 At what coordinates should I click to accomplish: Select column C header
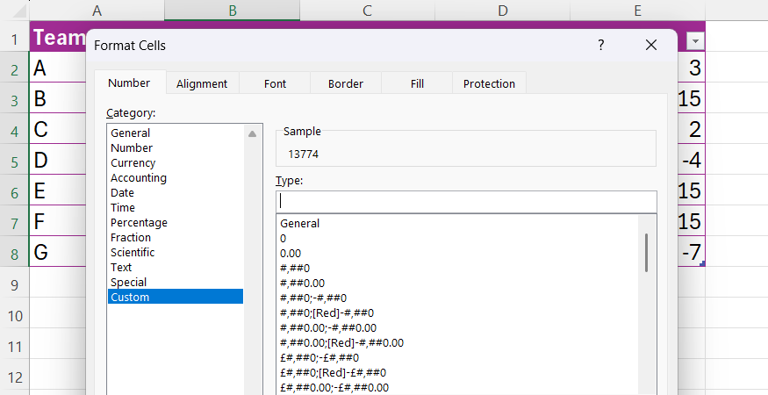click(367, 10)
